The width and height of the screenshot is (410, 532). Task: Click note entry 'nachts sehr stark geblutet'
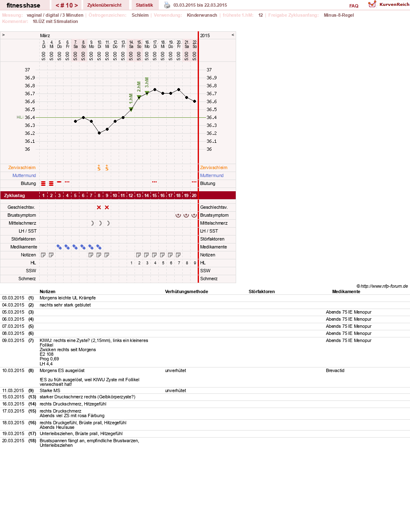(x=65, y=305)
